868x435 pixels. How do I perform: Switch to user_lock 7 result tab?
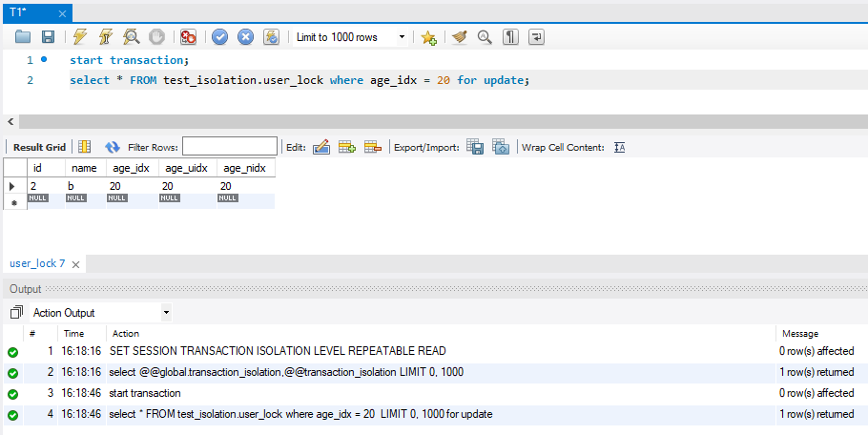(37, 263)
